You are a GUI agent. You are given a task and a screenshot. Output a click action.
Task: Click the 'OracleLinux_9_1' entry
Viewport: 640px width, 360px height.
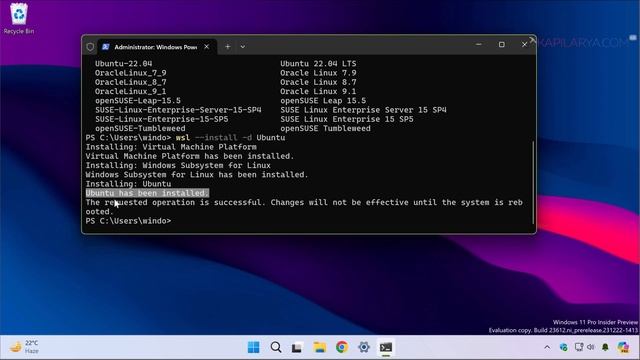(x=131, y=91)
